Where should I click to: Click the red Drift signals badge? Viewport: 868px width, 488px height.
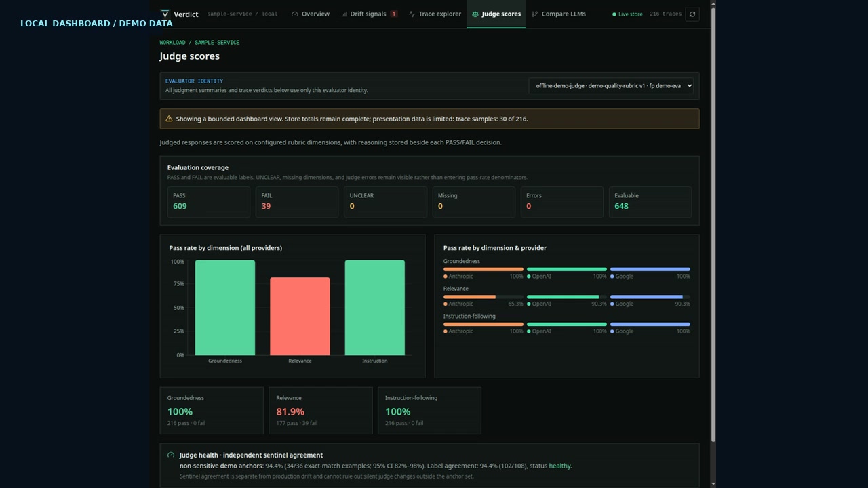pos(394,14)
